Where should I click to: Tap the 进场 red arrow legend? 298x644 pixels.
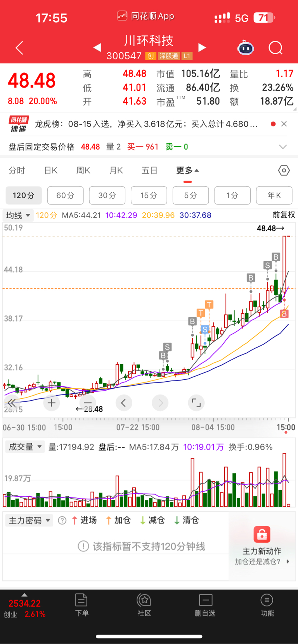[84, 520]
